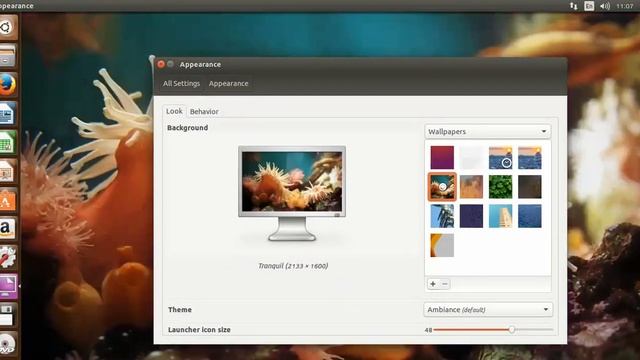Open the sound volume indicator
Screen dimensions: 640x360
pos(604,6)
